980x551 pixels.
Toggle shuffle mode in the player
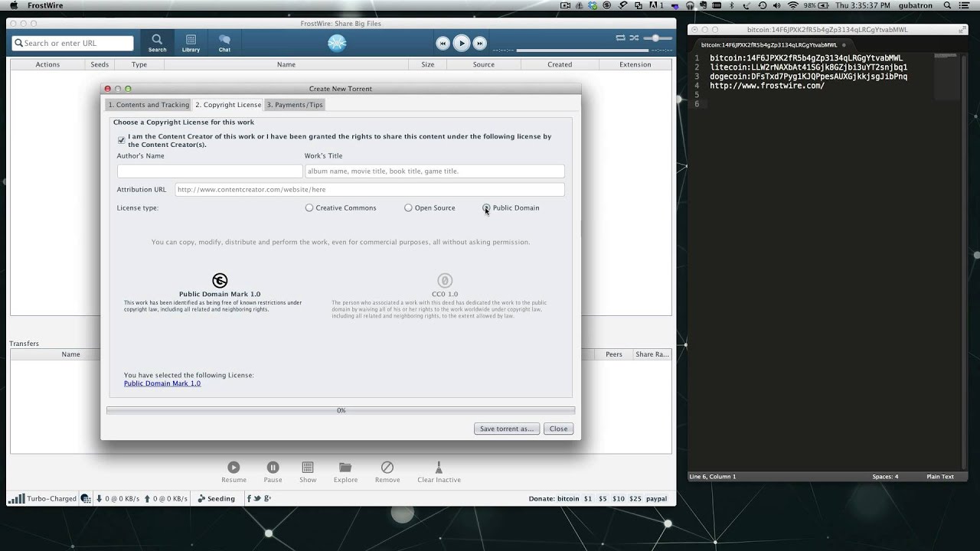click(634, 37)
